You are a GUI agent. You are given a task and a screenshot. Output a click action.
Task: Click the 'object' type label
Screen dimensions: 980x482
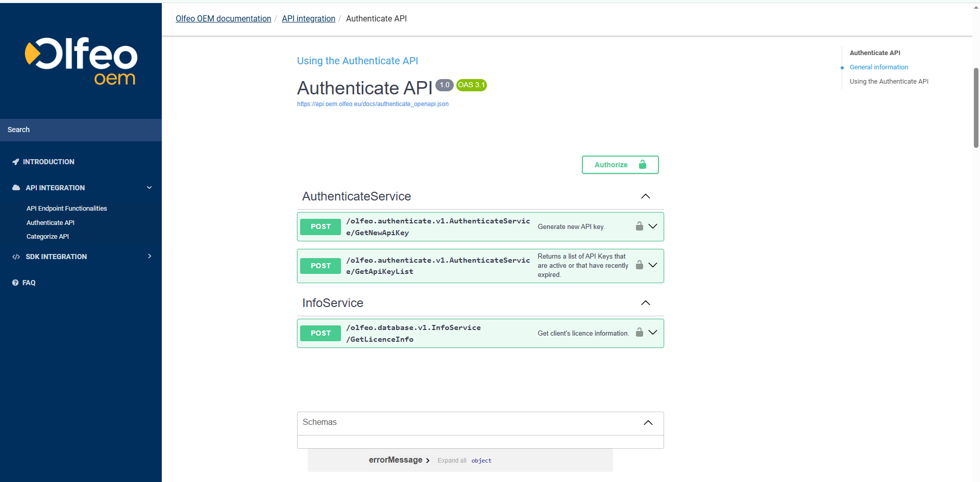[x=481, y=461]
